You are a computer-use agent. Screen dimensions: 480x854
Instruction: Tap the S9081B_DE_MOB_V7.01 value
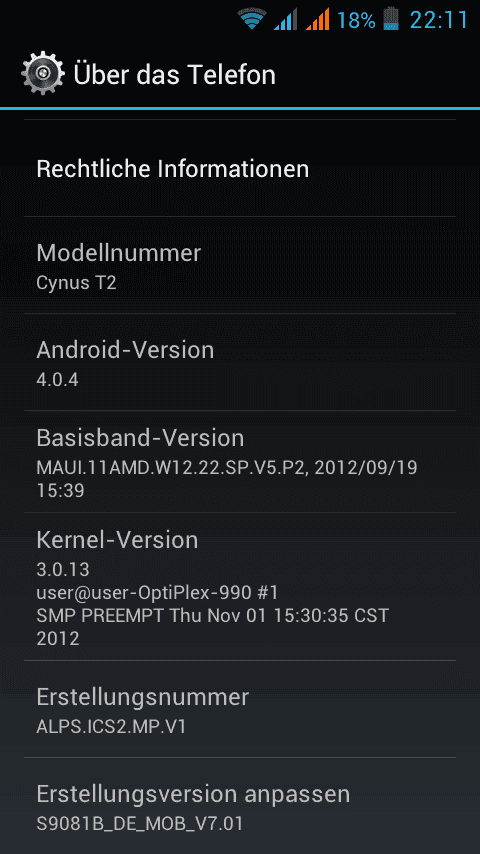pos(139,823)
